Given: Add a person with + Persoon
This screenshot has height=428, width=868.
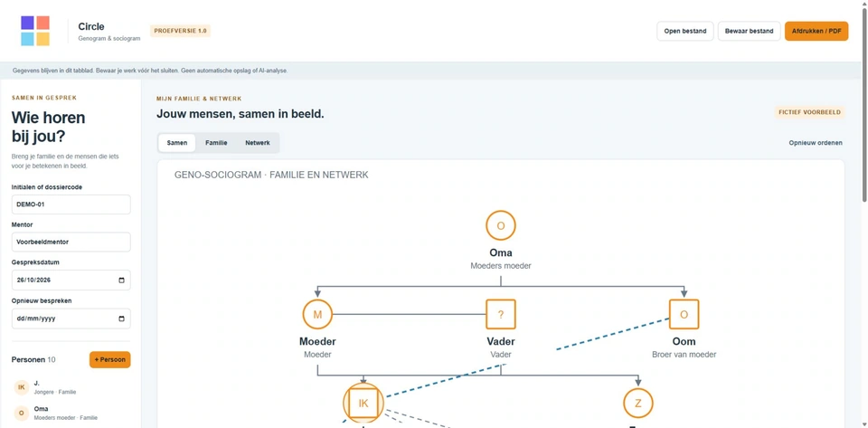Looking at the screenshot, I should point(109,359).
